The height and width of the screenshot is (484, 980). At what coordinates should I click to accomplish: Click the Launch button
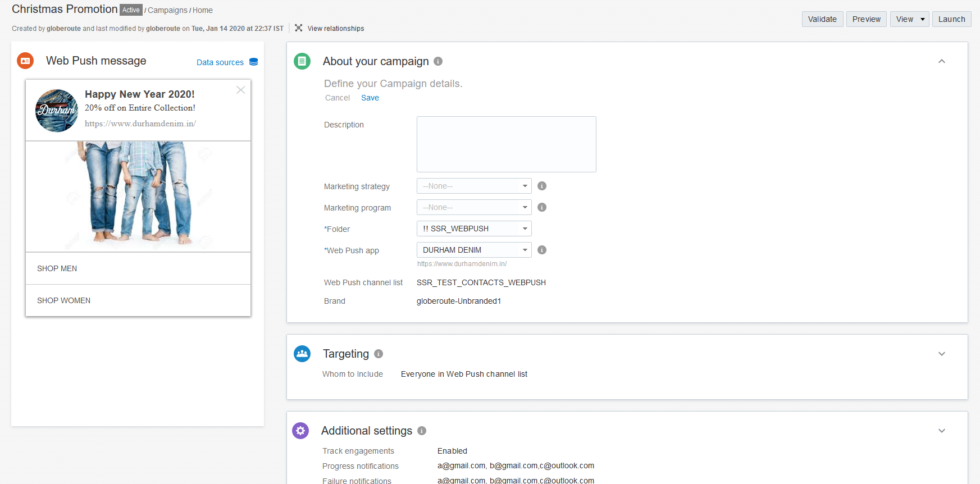[x=951, y=19]
